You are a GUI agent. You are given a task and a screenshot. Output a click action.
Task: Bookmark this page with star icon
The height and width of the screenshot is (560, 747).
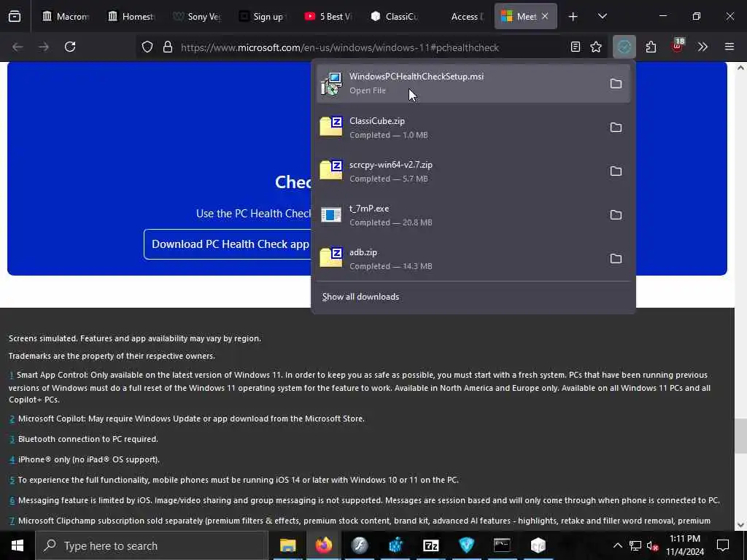click(596, 47)
